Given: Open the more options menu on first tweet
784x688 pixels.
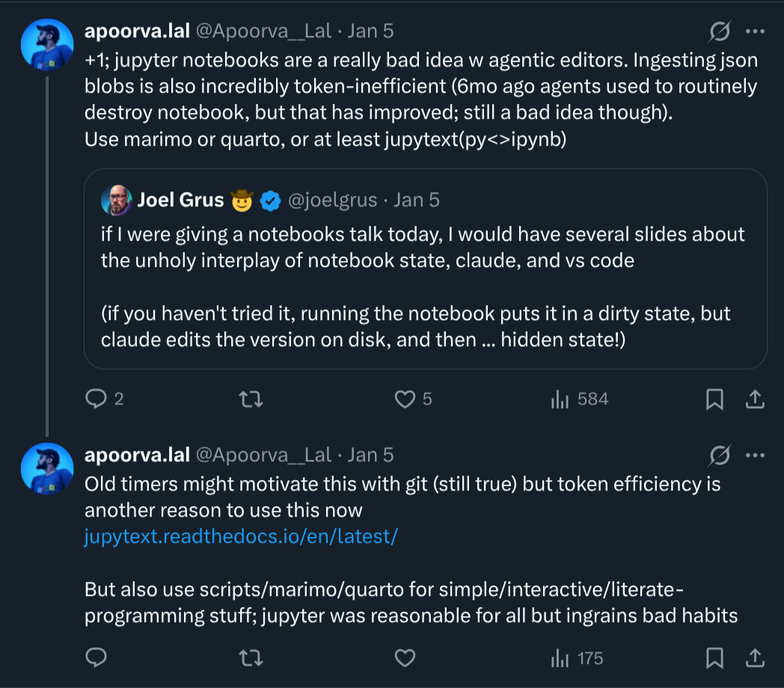Looking at the screenshot, I should 756,31.
